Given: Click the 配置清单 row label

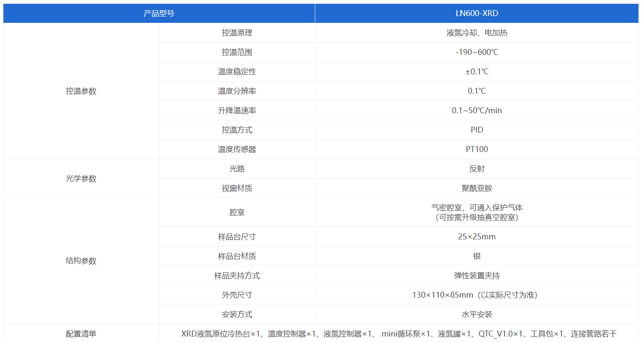Looking at the screenshot, I should tap(81, 334).
